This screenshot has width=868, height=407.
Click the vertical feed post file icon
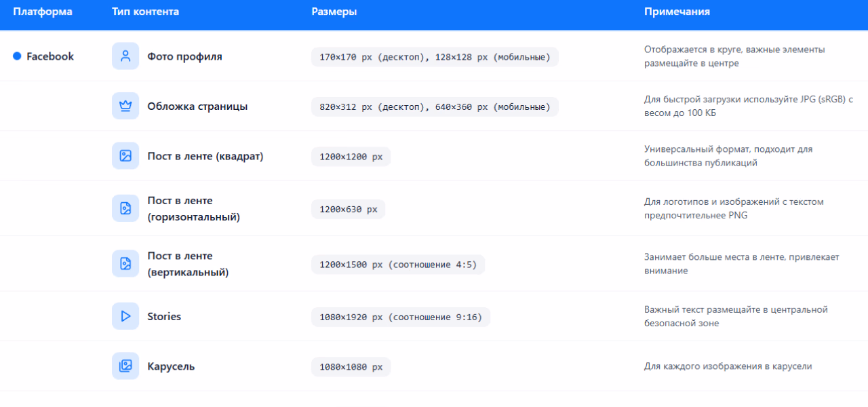(x=125, y=264)
